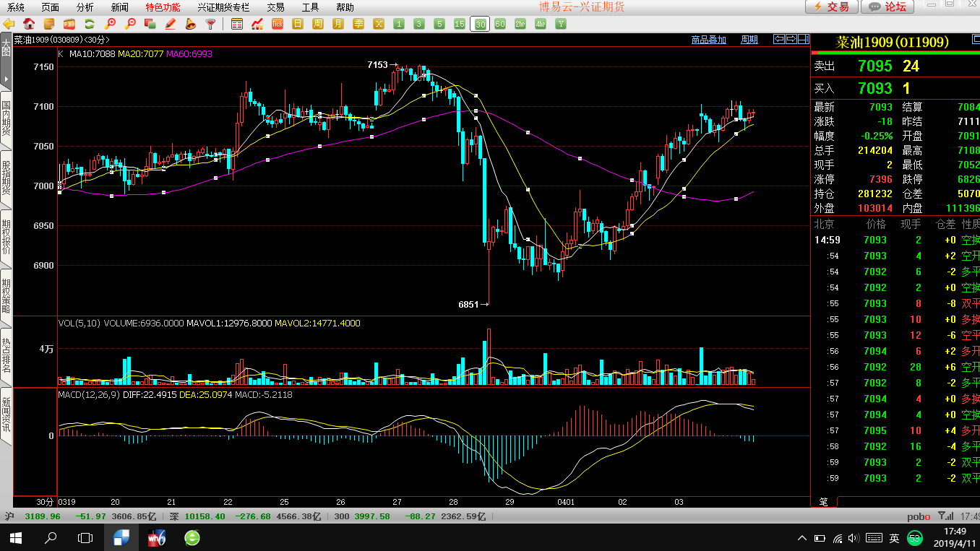Click the refresh arrows toolbar icon
980x551 pixels.
coord(90,24)
